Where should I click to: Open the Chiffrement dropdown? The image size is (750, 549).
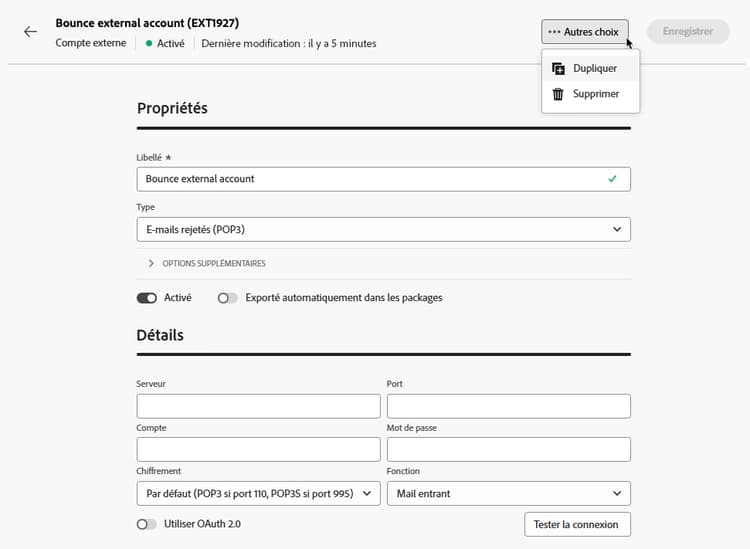[x=258, y=493]
